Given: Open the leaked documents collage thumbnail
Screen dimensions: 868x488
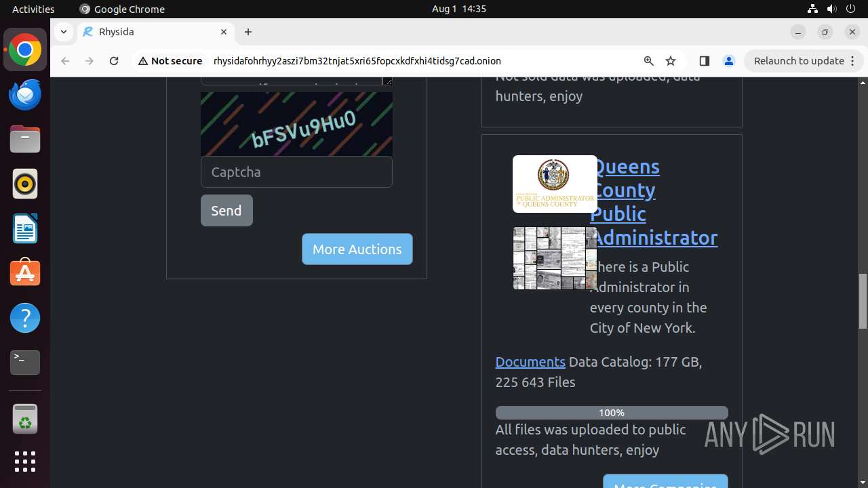Looking at the screenshot, I should 555,258.
